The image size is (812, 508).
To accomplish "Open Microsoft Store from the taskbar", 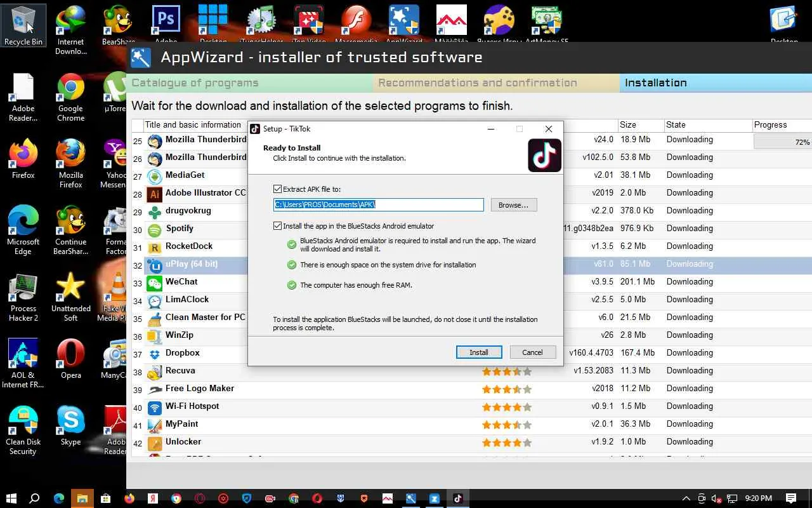I will [x=105, y=498].
